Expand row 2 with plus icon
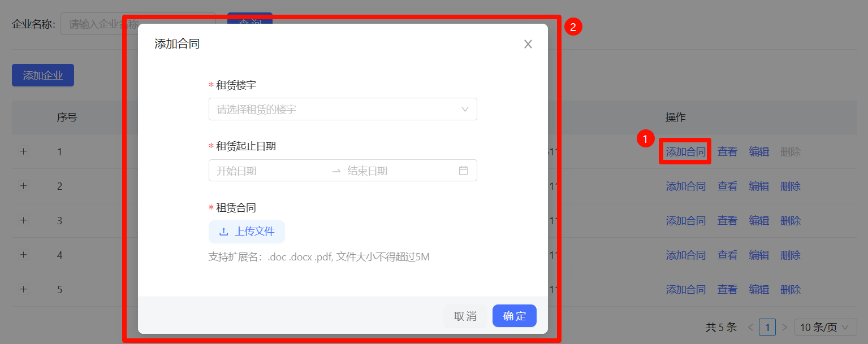 pos(23,186)
